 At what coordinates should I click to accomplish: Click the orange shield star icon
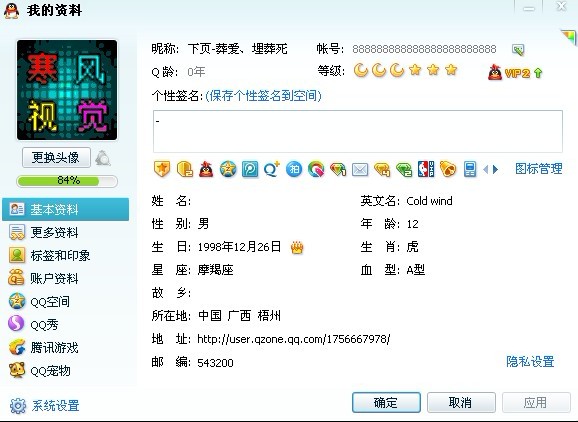[162, 169]
